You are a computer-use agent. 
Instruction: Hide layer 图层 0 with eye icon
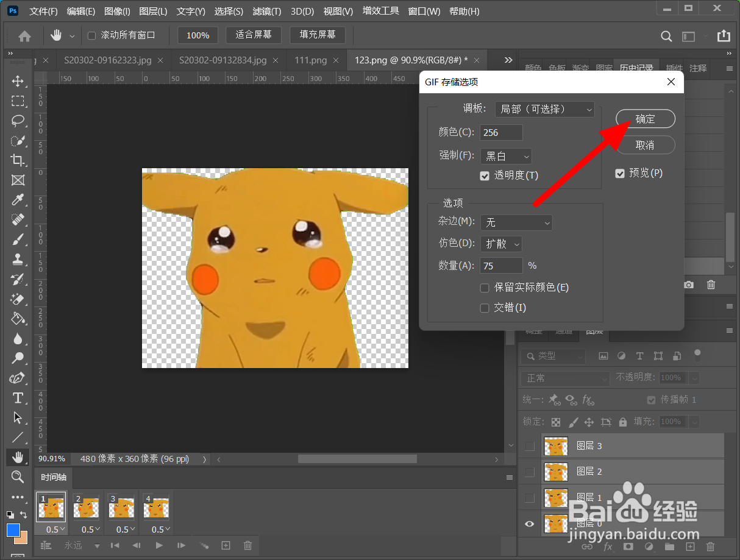click(530, 523)
